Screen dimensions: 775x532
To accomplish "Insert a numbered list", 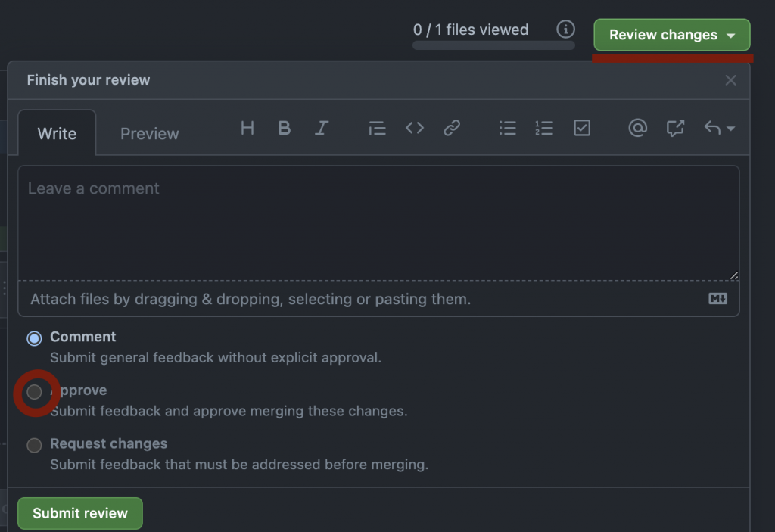I will tap(544, 128).
